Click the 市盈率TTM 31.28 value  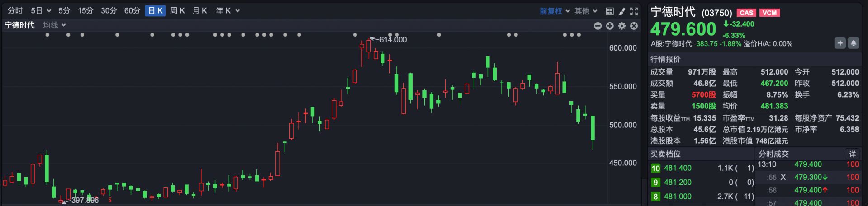778,118
